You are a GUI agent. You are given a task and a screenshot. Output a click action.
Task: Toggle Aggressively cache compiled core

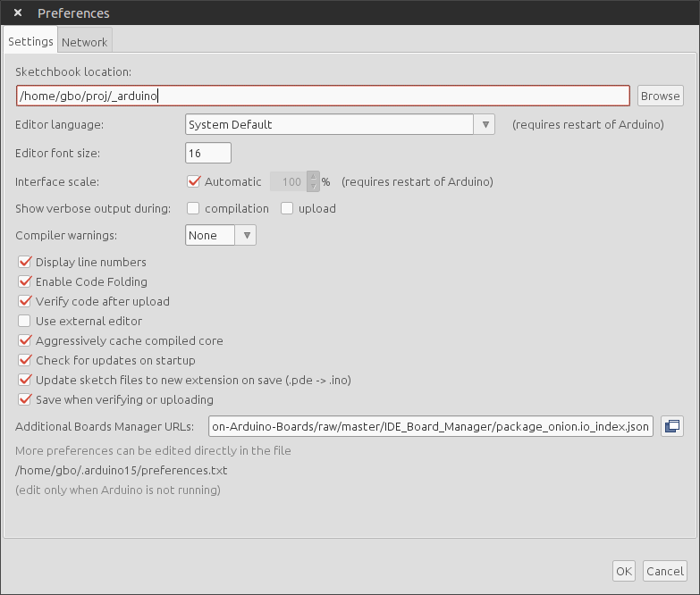(24, 340)
